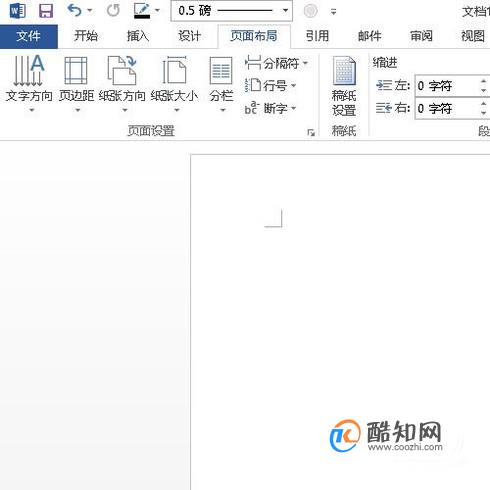Select the pen color tool icon
The width and height of the screenshot is (490, 490).
point(142,11)
